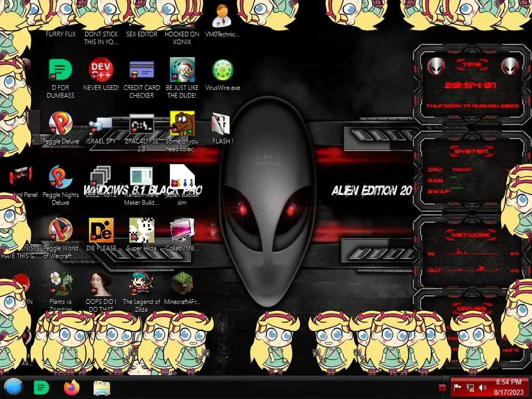Click the right alien head in TIME gadget
Screen dimensions: 532x399
click(x=510, y=66)
